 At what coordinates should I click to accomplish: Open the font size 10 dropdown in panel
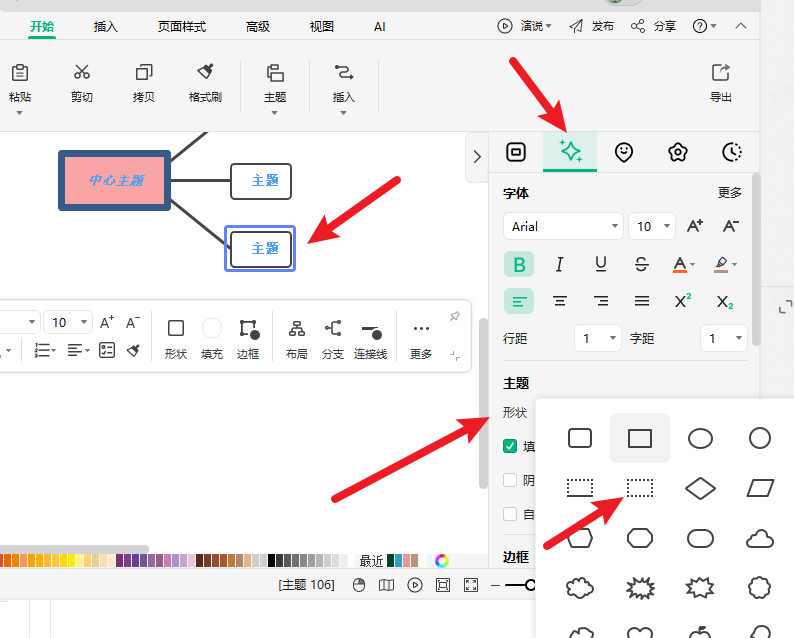pyautogui.click(x=653, y=227)
